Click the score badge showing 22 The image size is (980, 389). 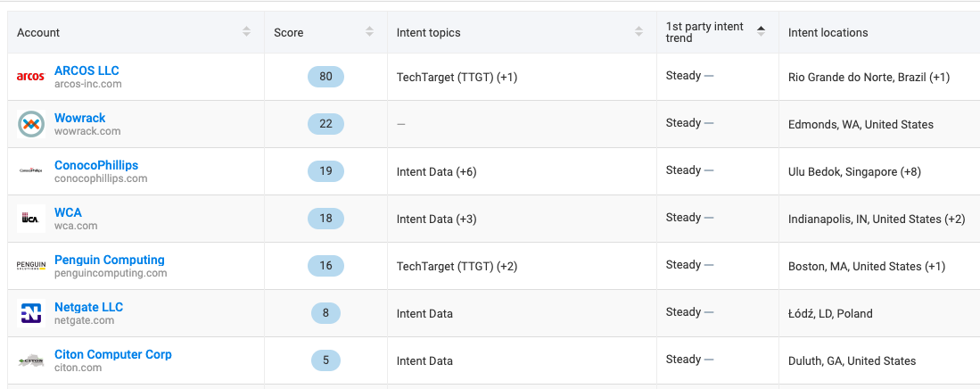(325, 124)
